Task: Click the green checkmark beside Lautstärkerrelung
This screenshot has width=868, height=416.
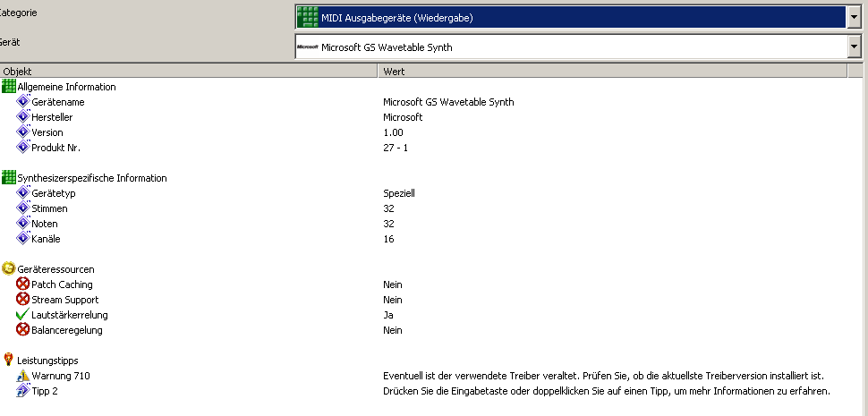Action: click(23, 315)
